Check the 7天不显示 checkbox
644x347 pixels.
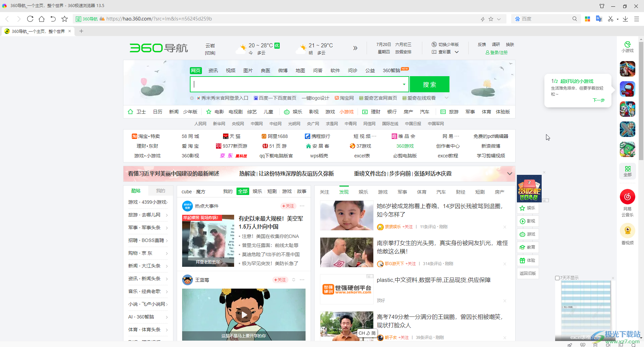[557, 278]
